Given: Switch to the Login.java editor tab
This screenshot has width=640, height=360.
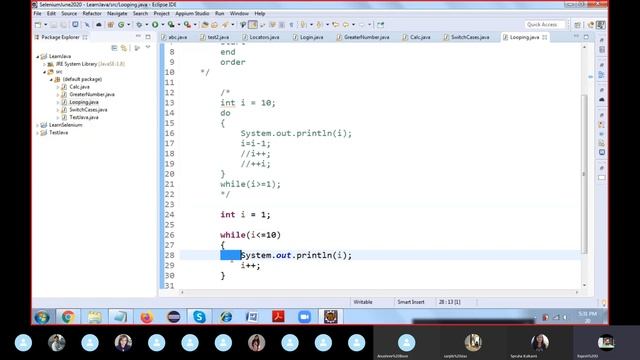Looking at the screenshot, I should pos(311,37).
